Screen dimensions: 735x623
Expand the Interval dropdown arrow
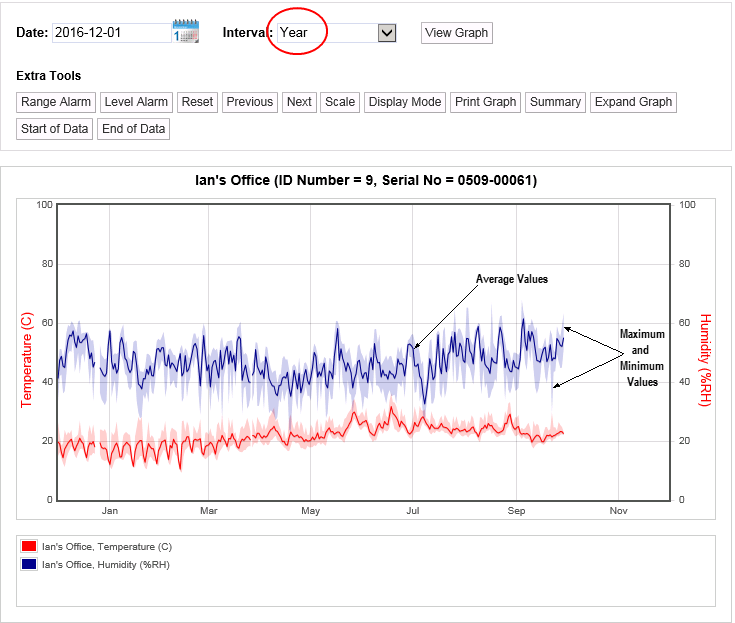point(387,33)
